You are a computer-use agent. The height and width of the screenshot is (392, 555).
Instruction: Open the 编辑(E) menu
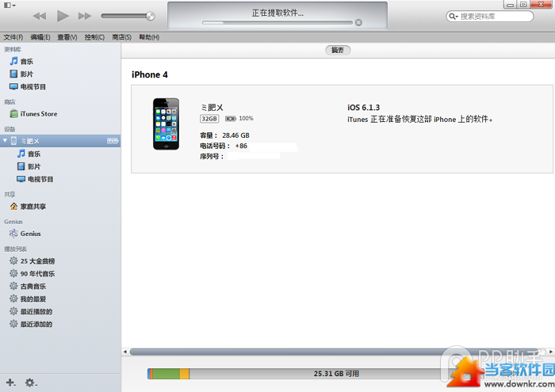[40, 37]
